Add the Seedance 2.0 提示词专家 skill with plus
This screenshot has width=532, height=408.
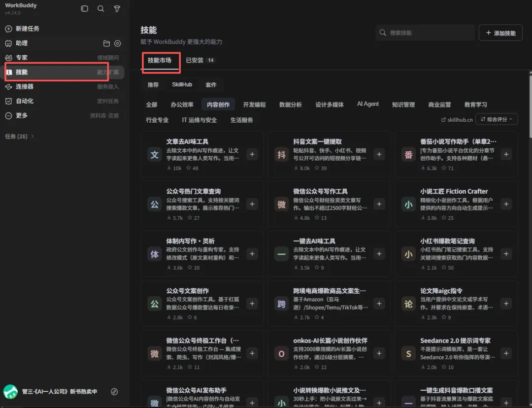click(506, 353)
